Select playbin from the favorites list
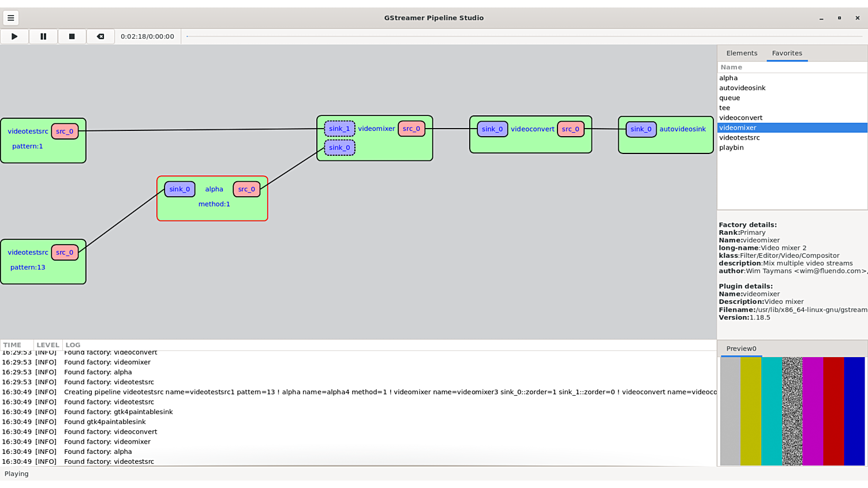868x488 pixels. pyautogui.click(x=731, y=147)
